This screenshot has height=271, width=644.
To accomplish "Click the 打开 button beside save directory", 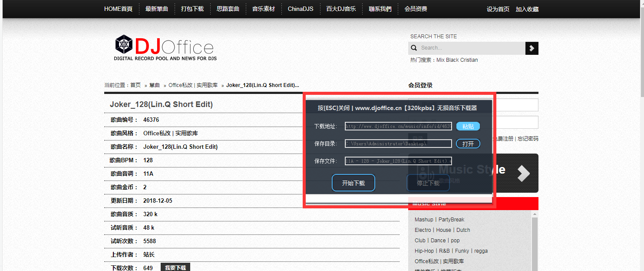I will pos(468,144).
